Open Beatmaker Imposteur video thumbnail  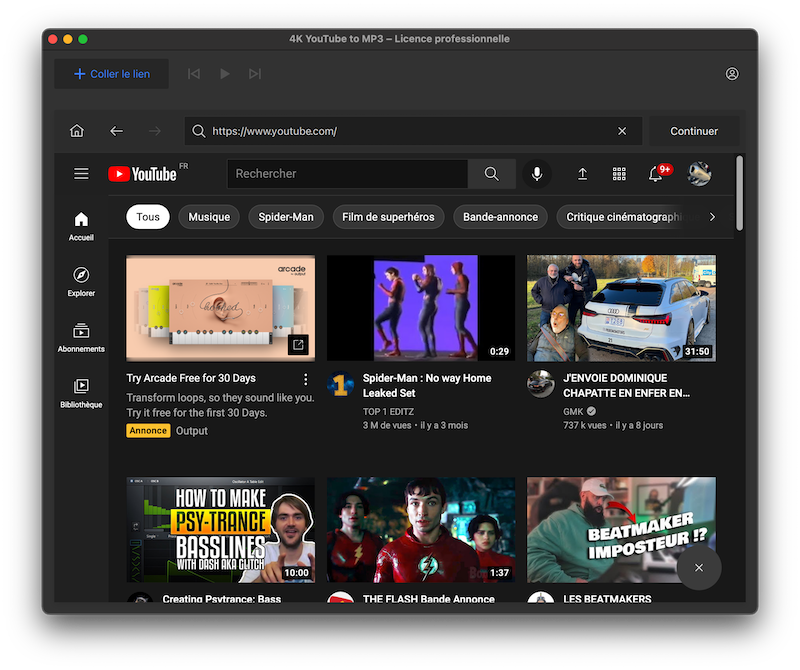click(621, 530)
